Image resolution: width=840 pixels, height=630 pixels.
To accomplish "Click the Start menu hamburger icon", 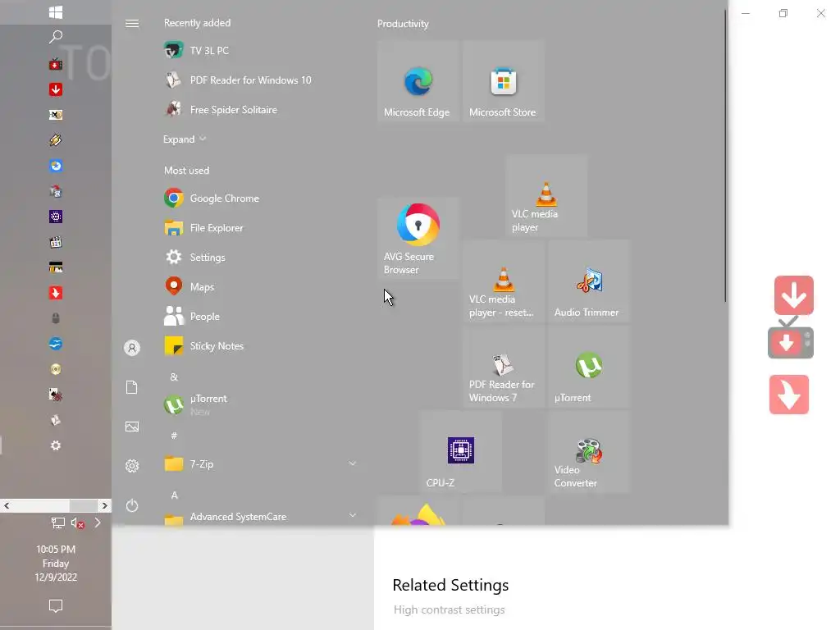I will coord(132,23).
